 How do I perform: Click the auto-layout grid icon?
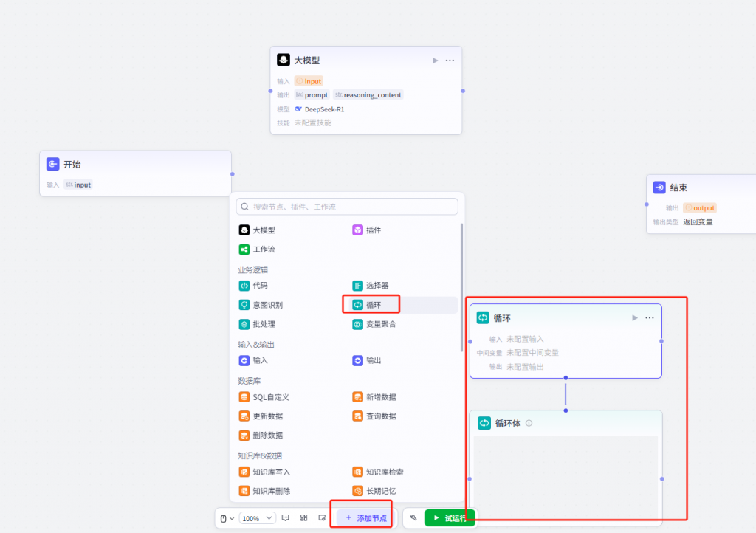303,518
